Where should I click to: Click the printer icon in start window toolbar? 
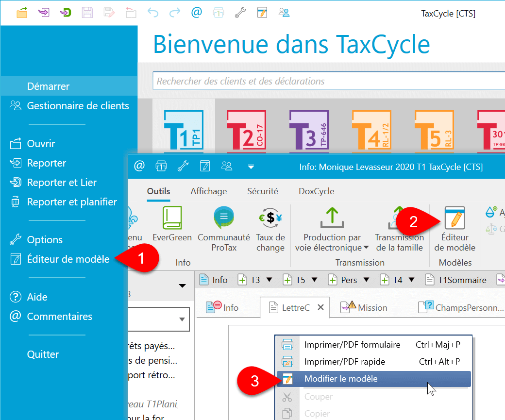(x=219, y=13)
